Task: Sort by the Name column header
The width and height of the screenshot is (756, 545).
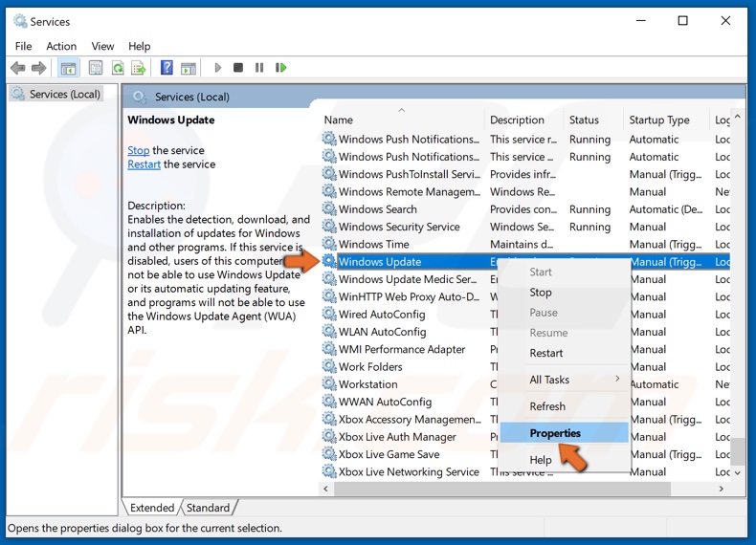Action: click(x=402, y=120)
